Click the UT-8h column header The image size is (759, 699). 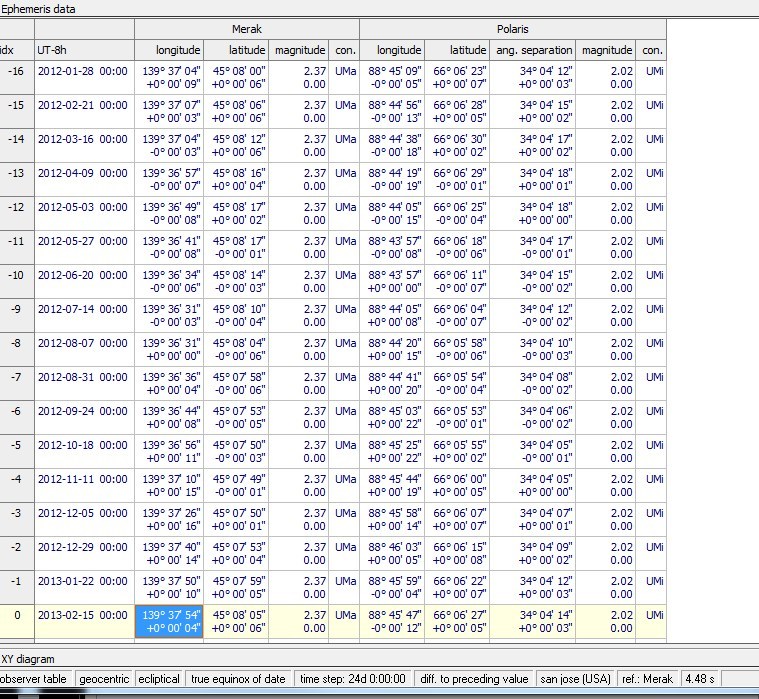[55, 50]
